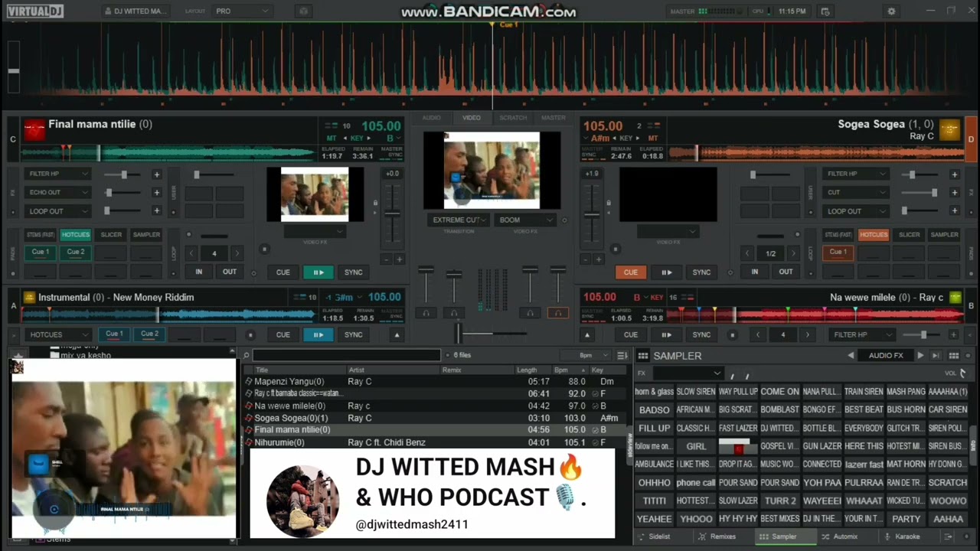Select deck D SAMPLER pad mode
Screen dimensions: 980x551
[944, 235]
